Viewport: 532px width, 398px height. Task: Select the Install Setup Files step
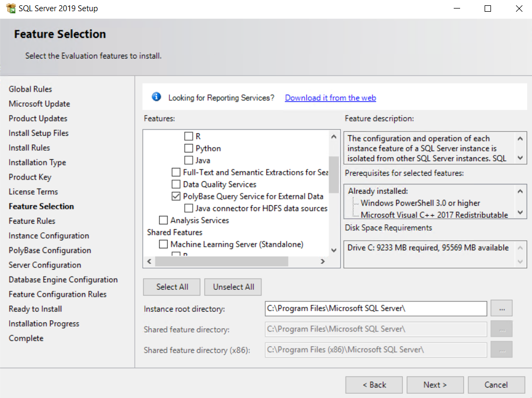click(x=39, y=133)
